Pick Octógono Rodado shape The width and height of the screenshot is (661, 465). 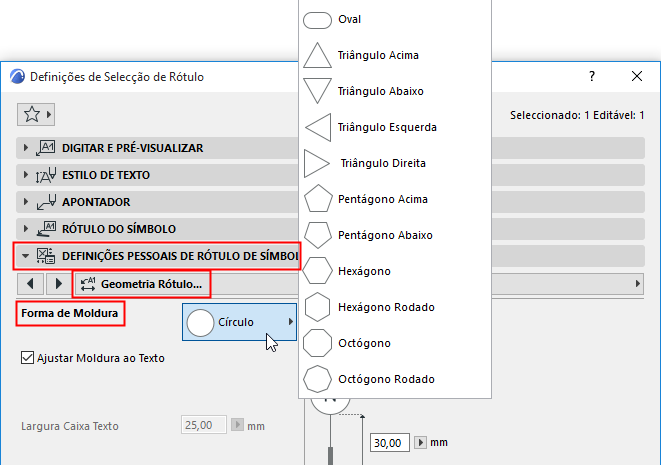coord(395,379)
